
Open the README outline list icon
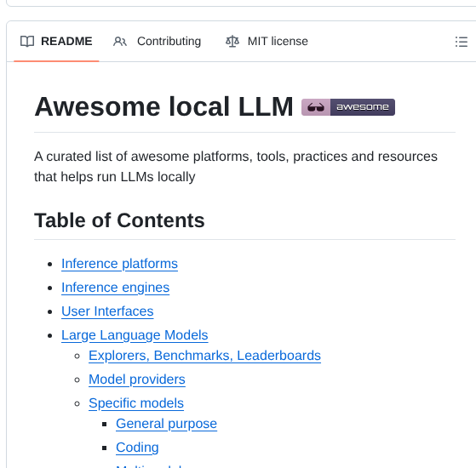(461, 42)
